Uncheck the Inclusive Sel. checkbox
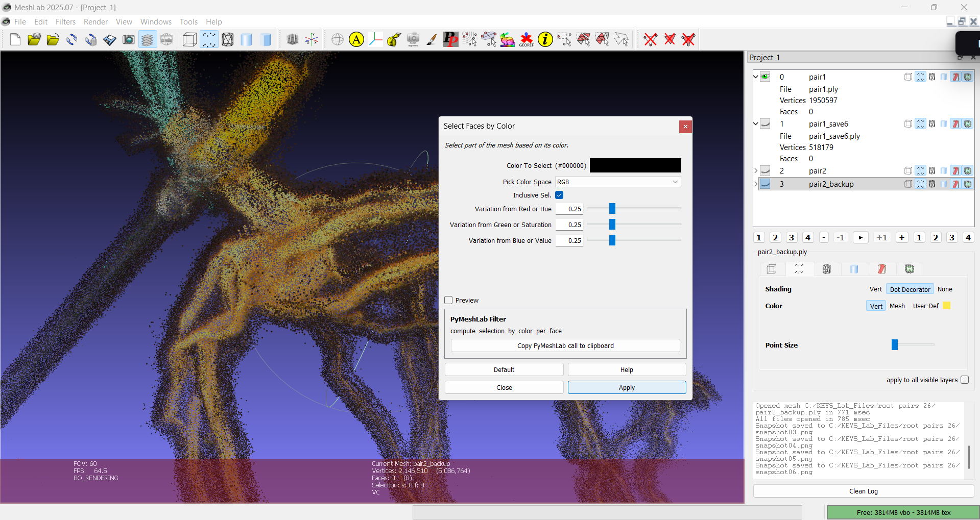 click(x=559, y=195)
